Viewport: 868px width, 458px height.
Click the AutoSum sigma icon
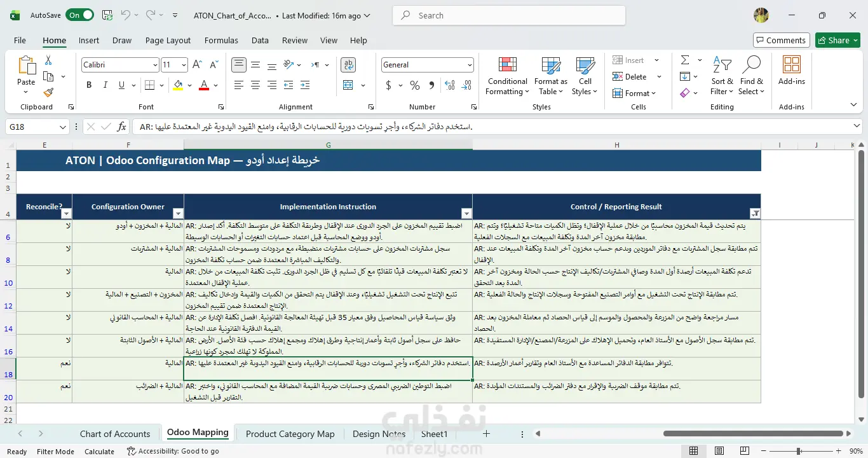pyautogui.click(x=685, y=60)
